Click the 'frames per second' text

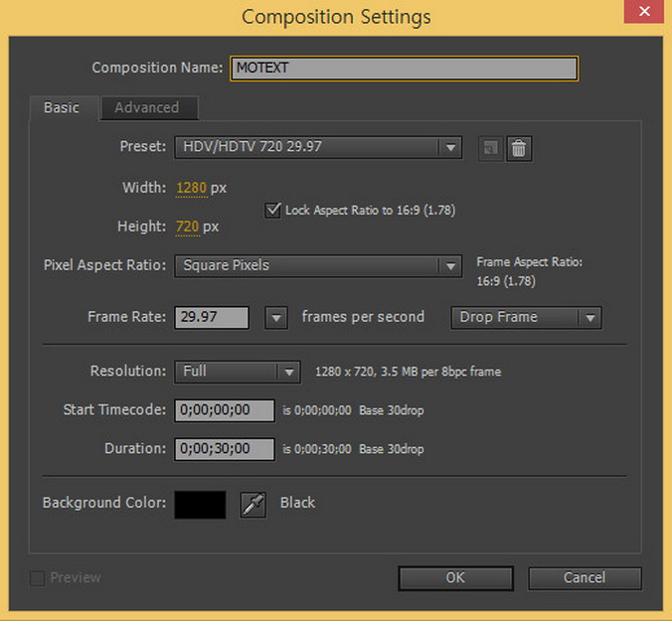(x=363, y=317)
